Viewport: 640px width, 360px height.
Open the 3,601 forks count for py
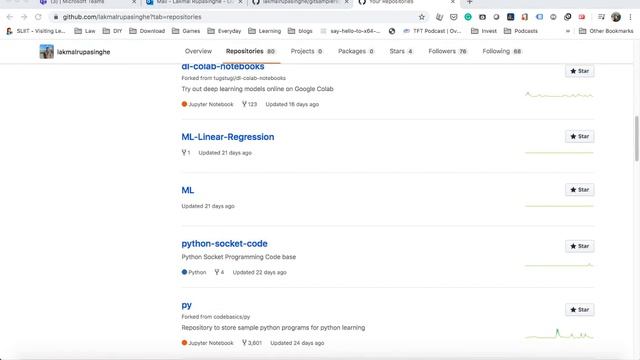tap(252, 343)
